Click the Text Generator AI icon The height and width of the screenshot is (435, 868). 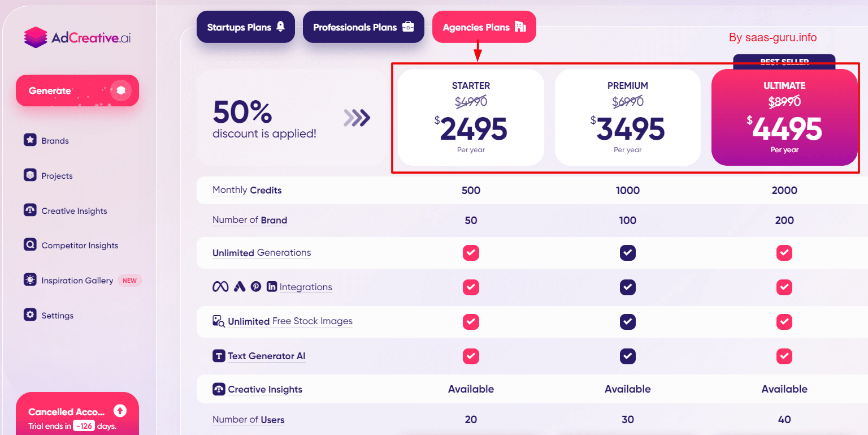tap(218, 356)
